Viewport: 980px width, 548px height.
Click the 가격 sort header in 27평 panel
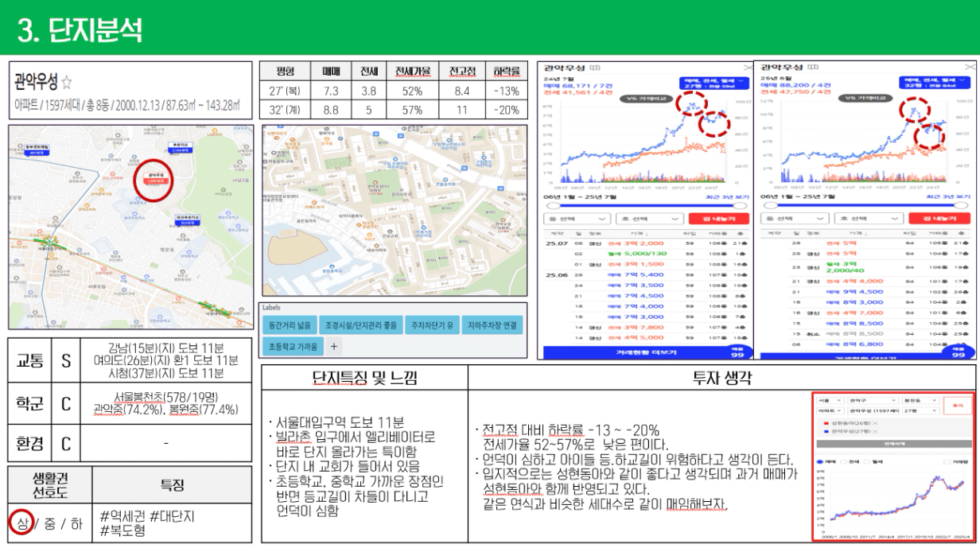[639, 234]
